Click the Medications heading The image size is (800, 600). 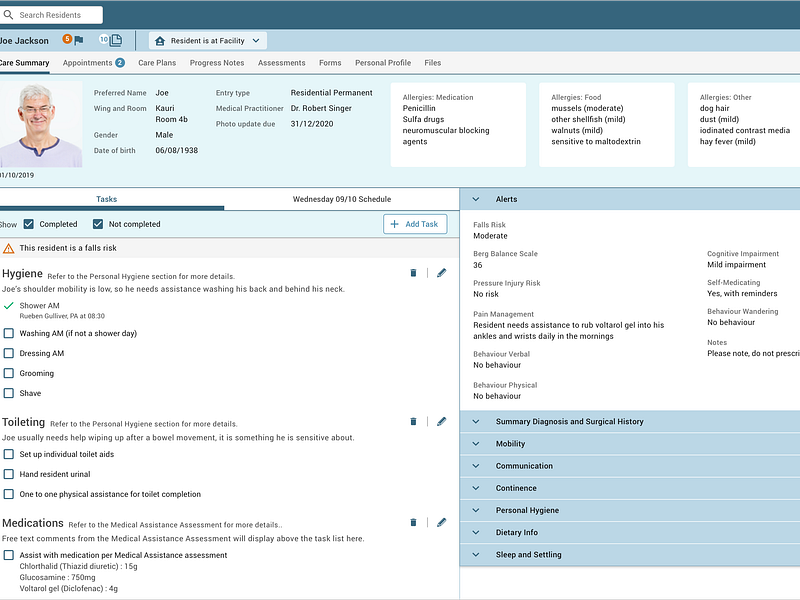pyautogui.click(x=33, y=523)
